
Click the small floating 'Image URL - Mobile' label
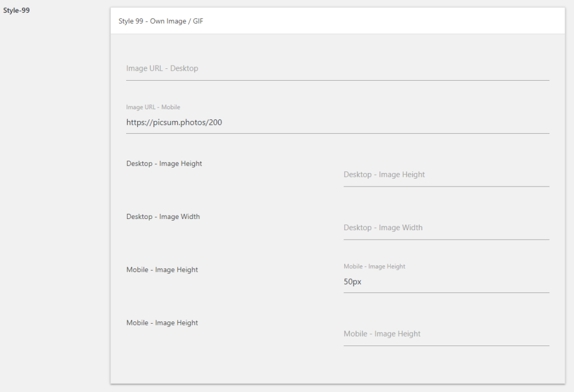point(153,107)
